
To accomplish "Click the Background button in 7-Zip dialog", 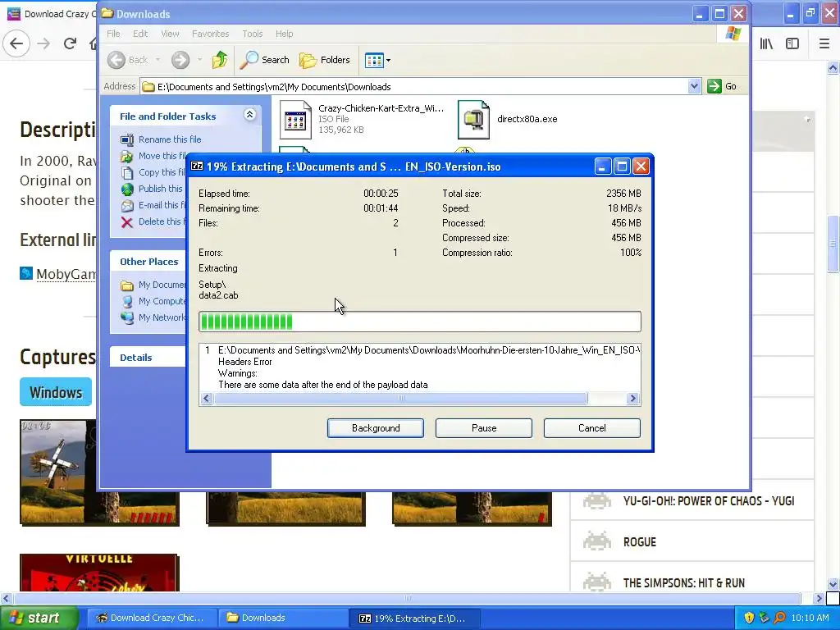I will pos(376,428).
